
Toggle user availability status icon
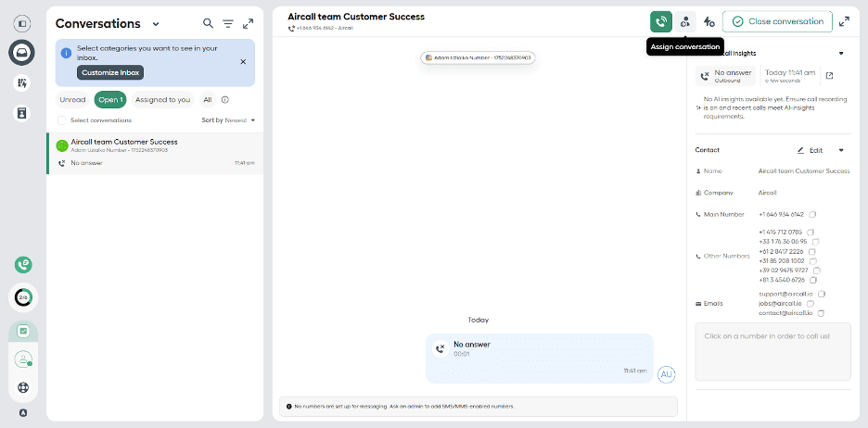pyautogui.click(x=22, y=359)
